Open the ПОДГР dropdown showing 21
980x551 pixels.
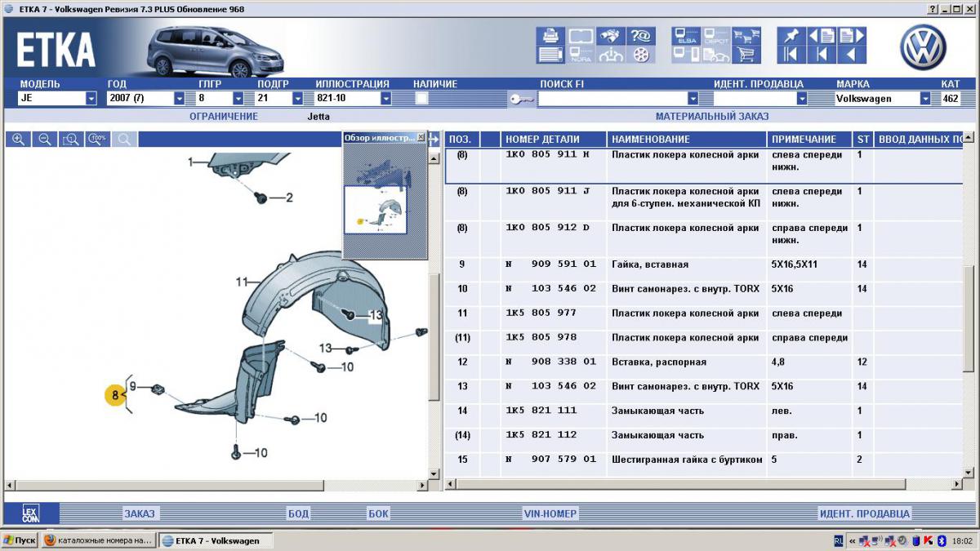pos(297,99)
